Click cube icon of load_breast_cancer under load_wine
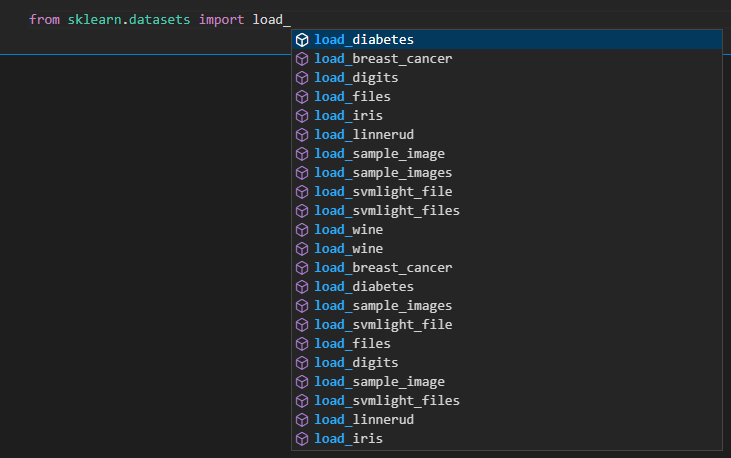 point(302,268)
